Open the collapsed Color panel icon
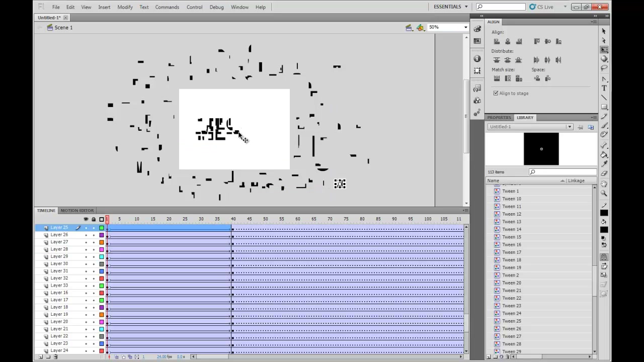This screenshot has height=362, width=644. 477,29
